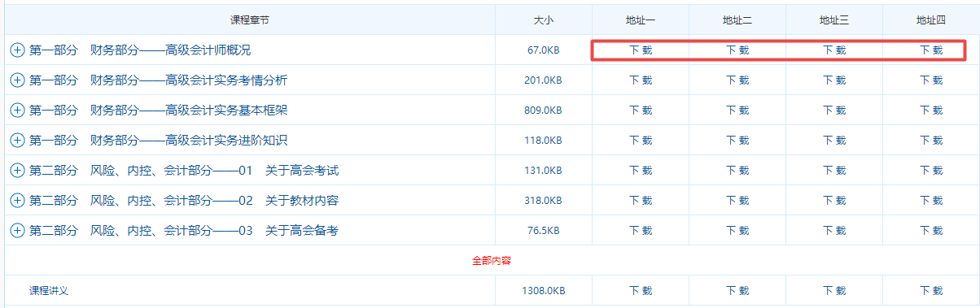Click the 118.0KB size cell
This screenshot has width=980, height=308.
point(544,141)
